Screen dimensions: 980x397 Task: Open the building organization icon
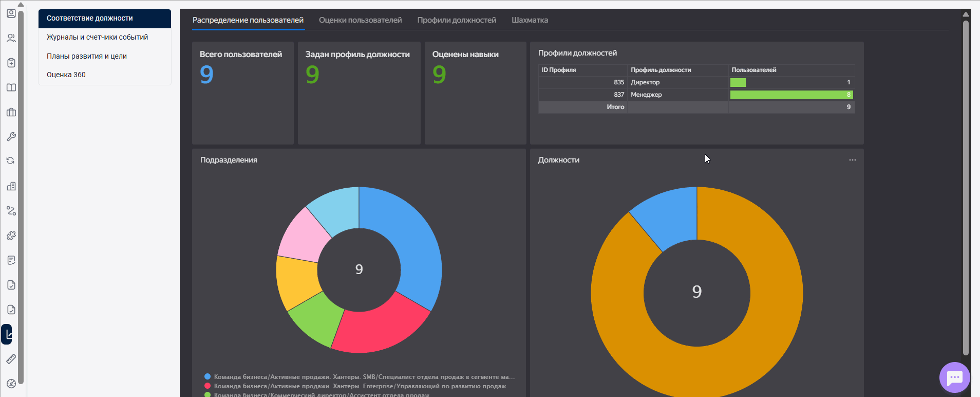[x=11, y=186]
